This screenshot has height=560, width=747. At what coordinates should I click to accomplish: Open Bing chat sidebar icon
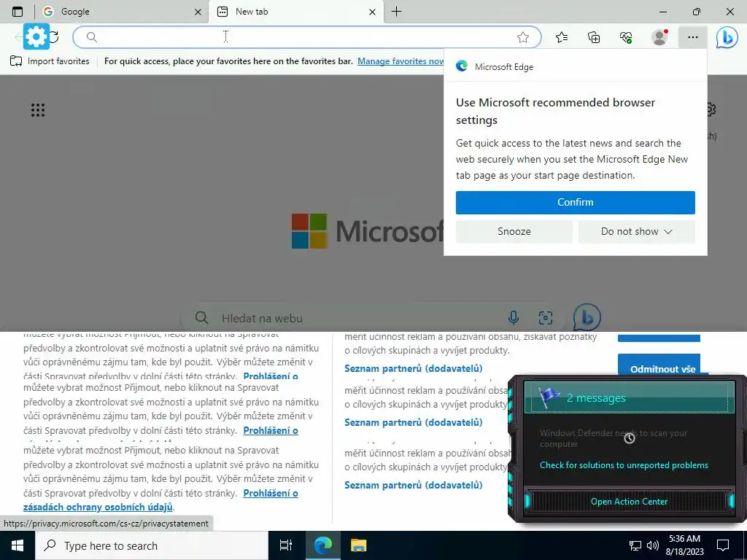pyautogui.click(x=727, y=37)
